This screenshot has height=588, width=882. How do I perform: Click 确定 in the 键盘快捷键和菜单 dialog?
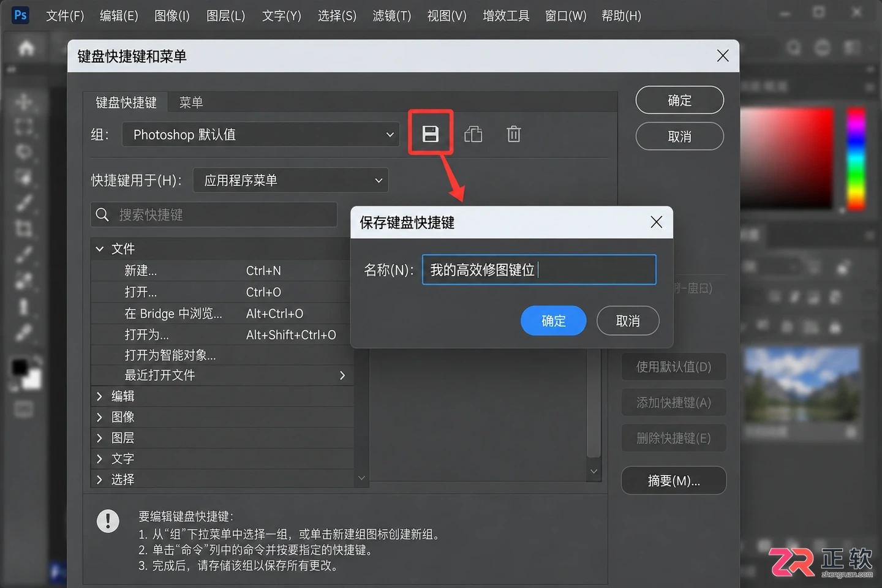coord(680,100)
